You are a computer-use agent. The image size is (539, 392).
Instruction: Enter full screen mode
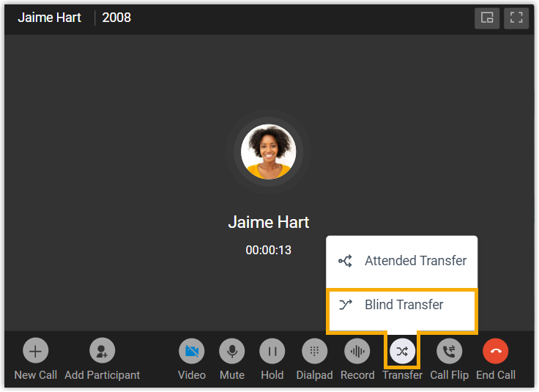click(x=516, y=18)
